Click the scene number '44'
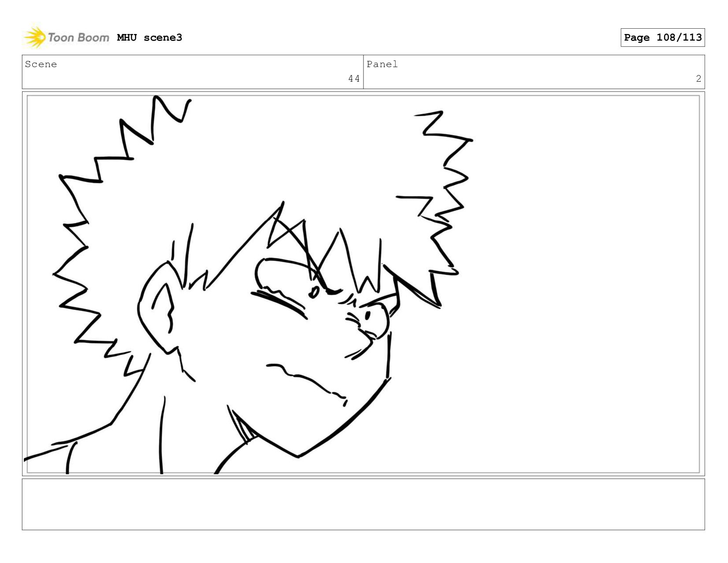The width and height of the screenshot is (728, 563). (354, 79)
